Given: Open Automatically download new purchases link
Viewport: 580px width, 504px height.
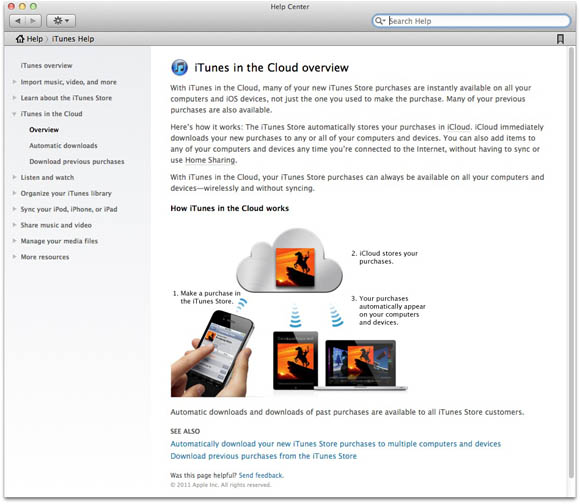Looking at the screenshot, I should click(335, 444).
